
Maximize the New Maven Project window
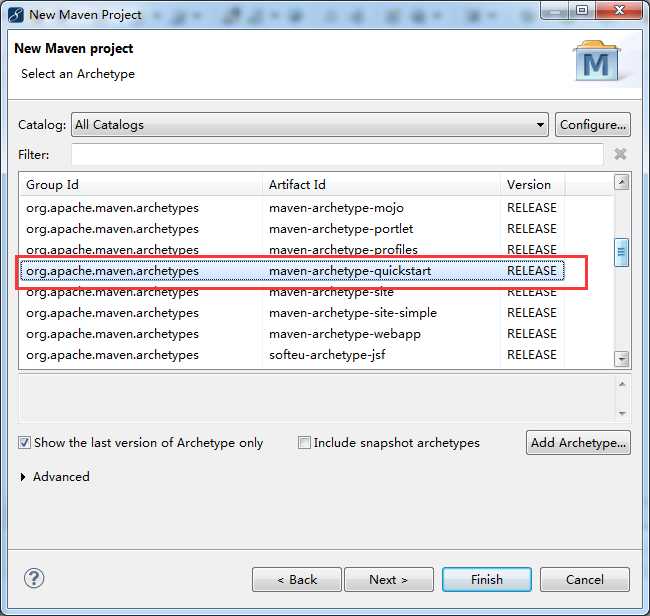coord(582,10)
